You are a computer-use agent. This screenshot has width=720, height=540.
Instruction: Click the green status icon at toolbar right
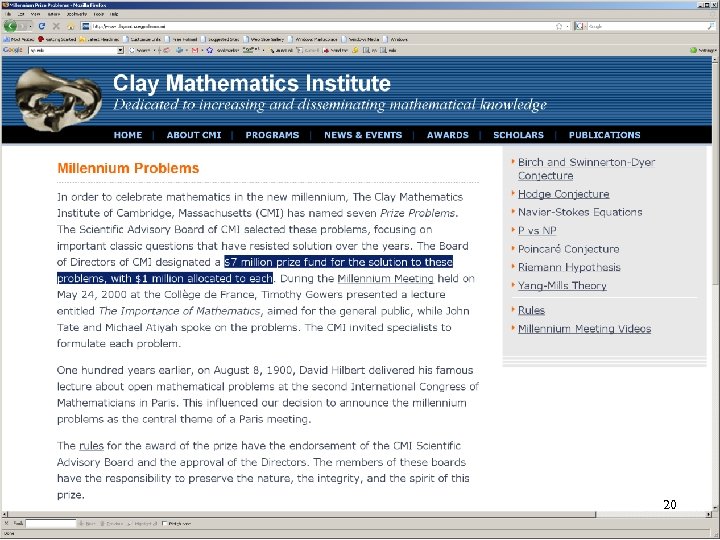[693, 50]
